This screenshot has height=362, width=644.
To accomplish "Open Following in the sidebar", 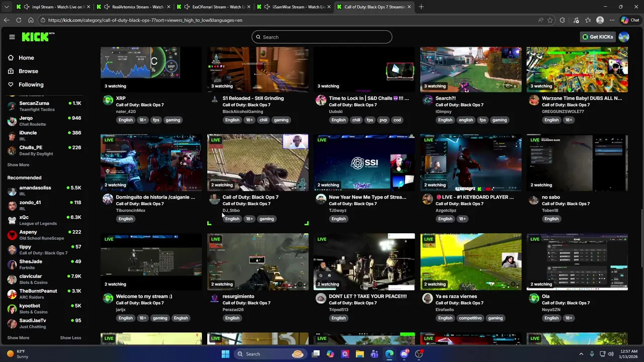I will click(x=31, y=85).
